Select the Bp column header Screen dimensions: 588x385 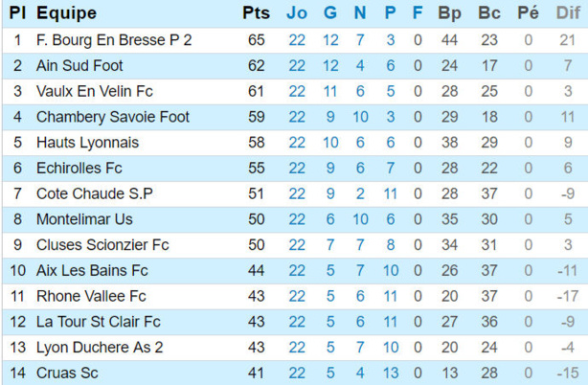(449, 13)
